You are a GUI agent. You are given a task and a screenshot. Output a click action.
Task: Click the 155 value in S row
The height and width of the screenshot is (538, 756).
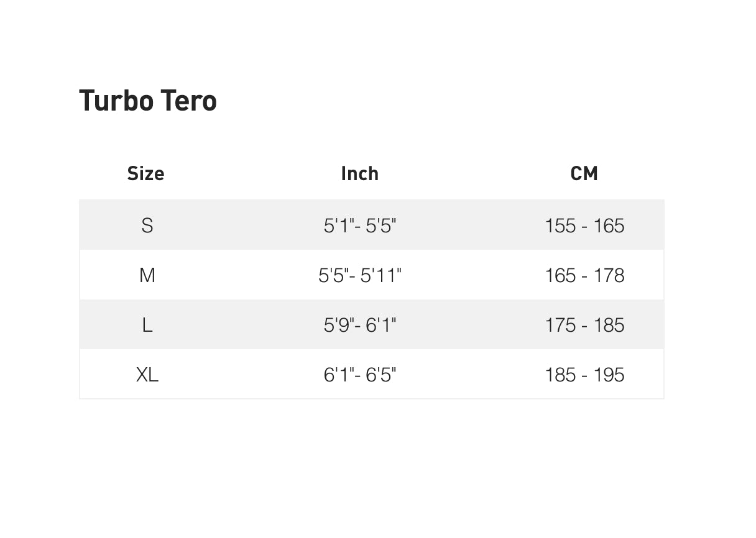[x=560, y=226]
